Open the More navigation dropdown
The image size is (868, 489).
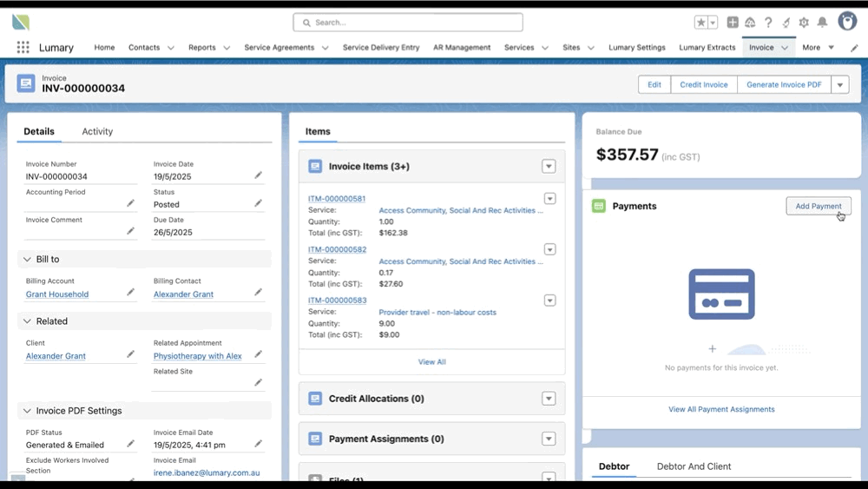[x=818, y=48]
